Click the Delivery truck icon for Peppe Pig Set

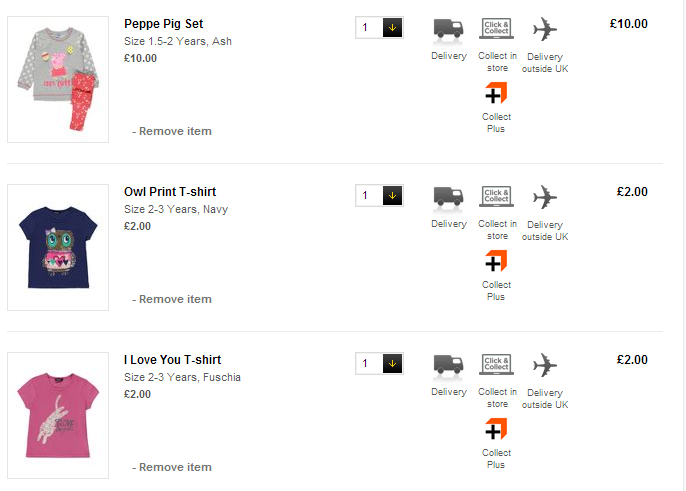pyautogui.click(x=449, y=29)
